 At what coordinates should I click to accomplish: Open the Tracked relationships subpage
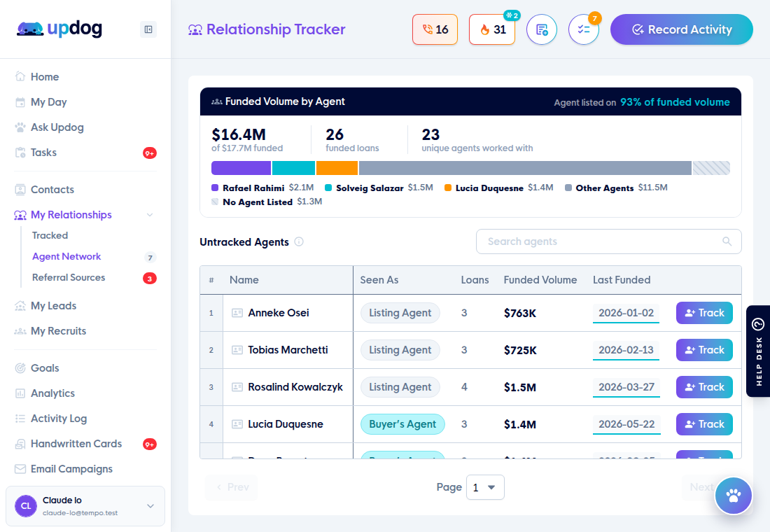point(50,235)
